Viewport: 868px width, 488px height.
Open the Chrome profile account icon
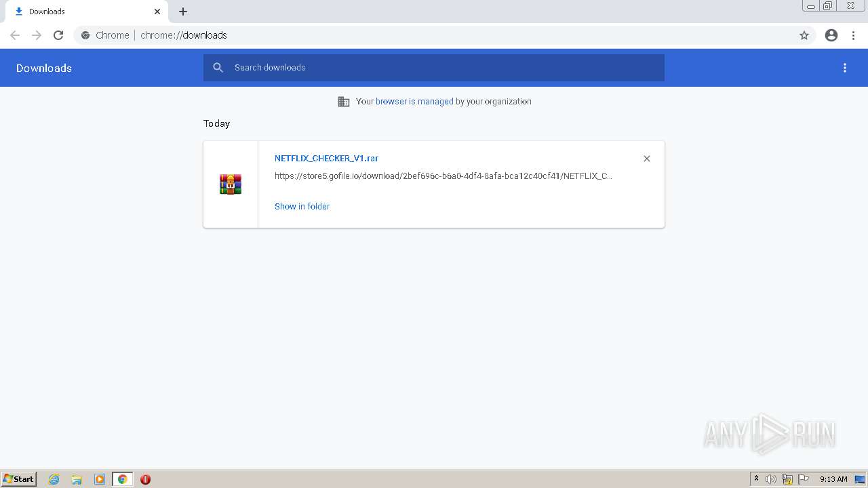[x=831, y=35]
